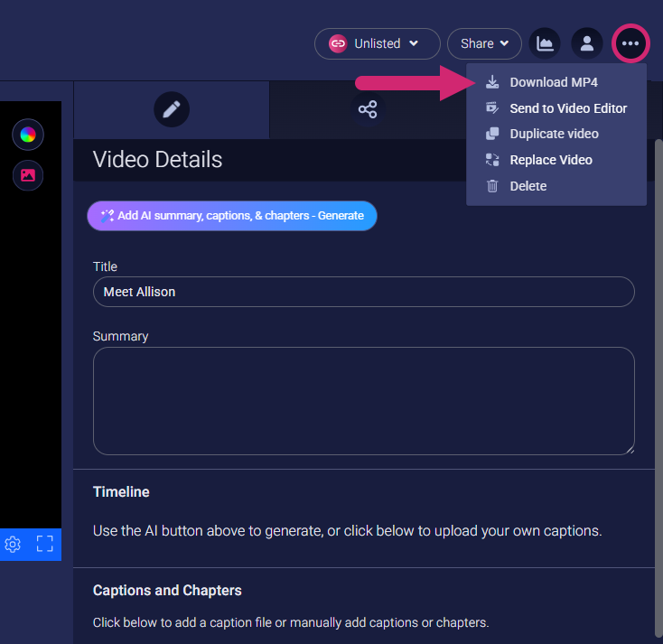Click the magic wand sparkle icon
663x644 pixels.
coord(107,216)
